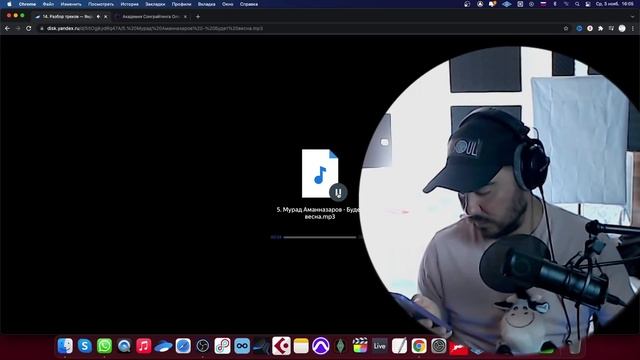640x360 pixels.
Task: Seek within the audio progress bar
Action: point(320,237)
